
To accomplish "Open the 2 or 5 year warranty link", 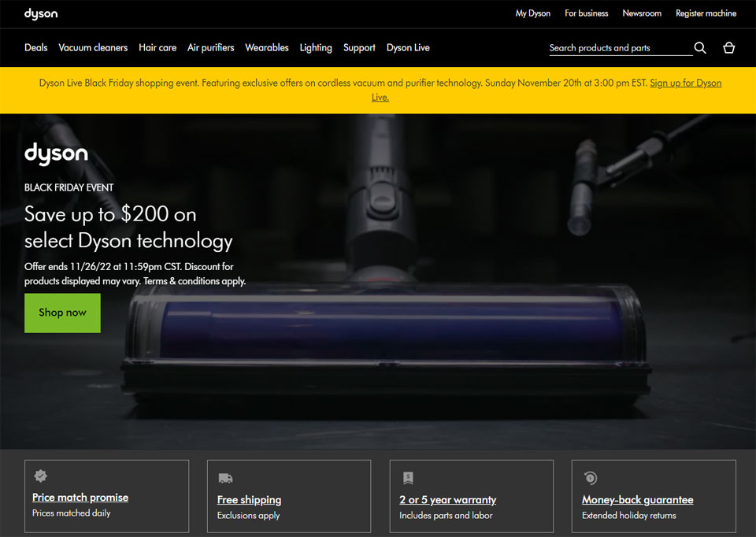I will (x=447, y=500).
